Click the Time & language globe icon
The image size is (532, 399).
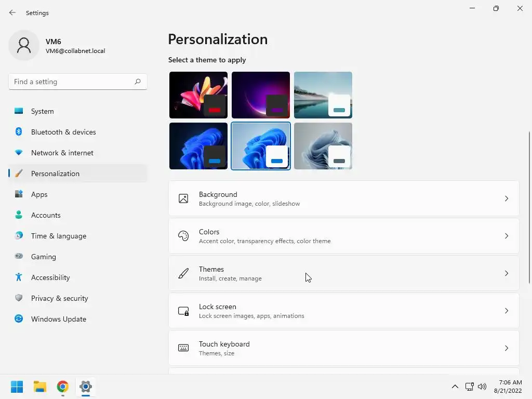point(19,235)
